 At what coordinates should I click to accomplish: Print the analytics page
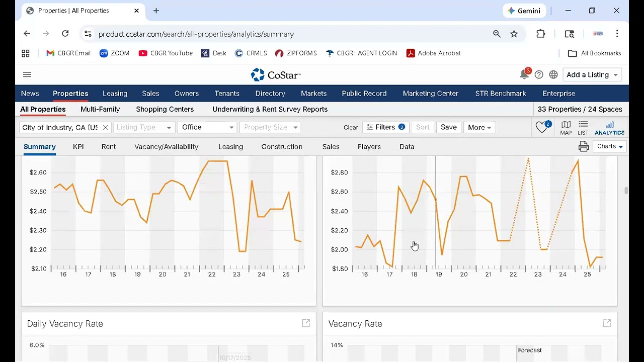point(584,147)
